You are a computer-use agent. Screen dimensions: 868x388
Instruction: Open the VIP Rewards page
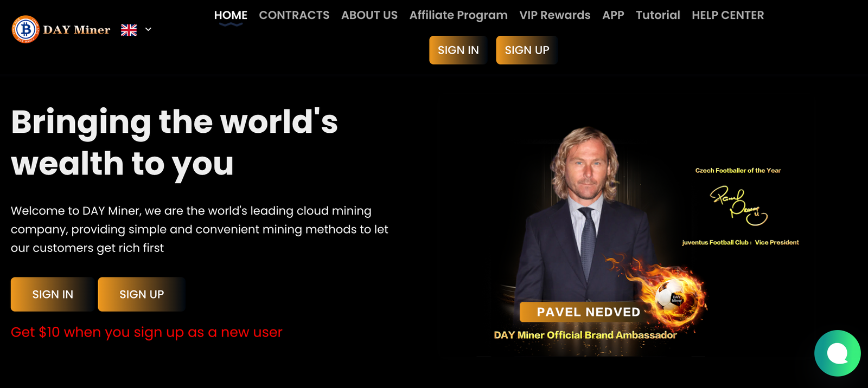(x=555, y=15)
